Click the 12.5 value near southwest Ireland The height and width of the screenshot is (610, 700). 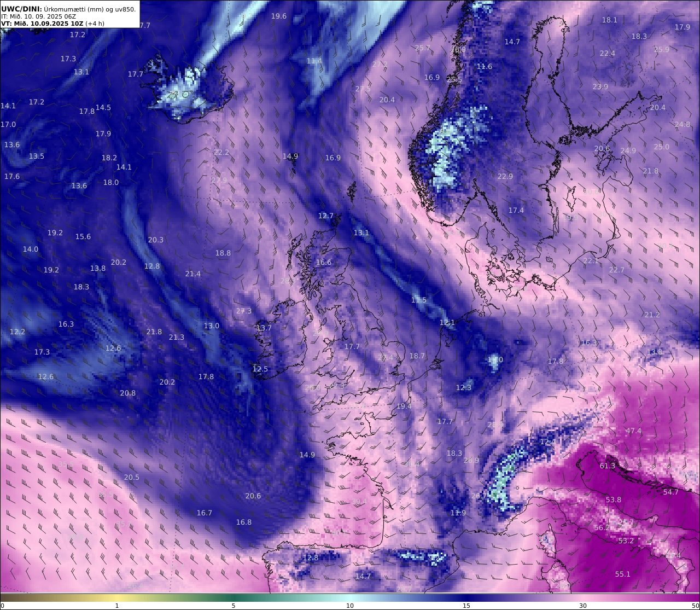click(260, 369)
